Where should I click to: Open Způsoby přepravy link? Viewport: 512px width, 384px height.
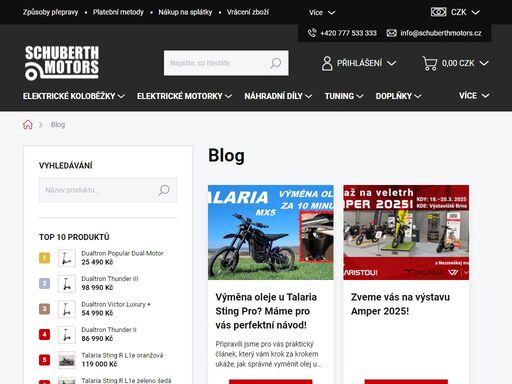pos(50,12)
